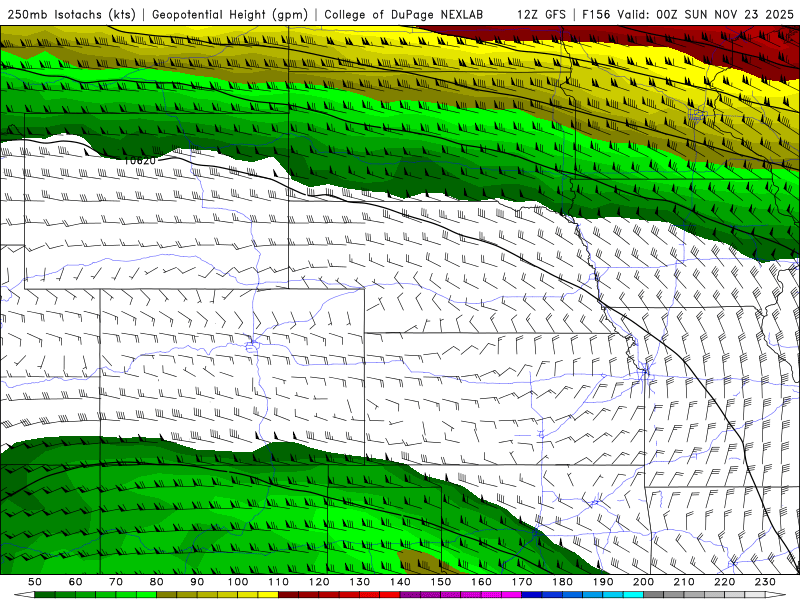800x600 pixels.
Task: Click the '210' value on the color scale
Action: 684,582
